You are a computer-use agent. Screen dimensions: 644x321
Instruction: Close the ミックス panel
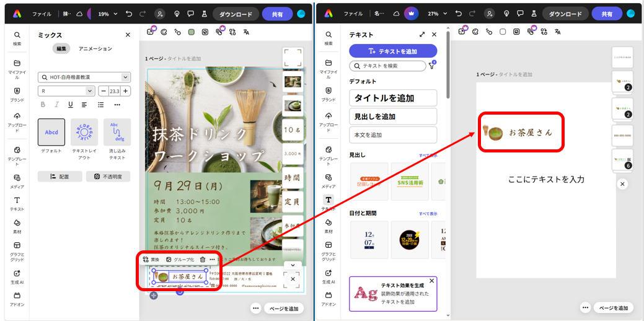coord(128,35)
